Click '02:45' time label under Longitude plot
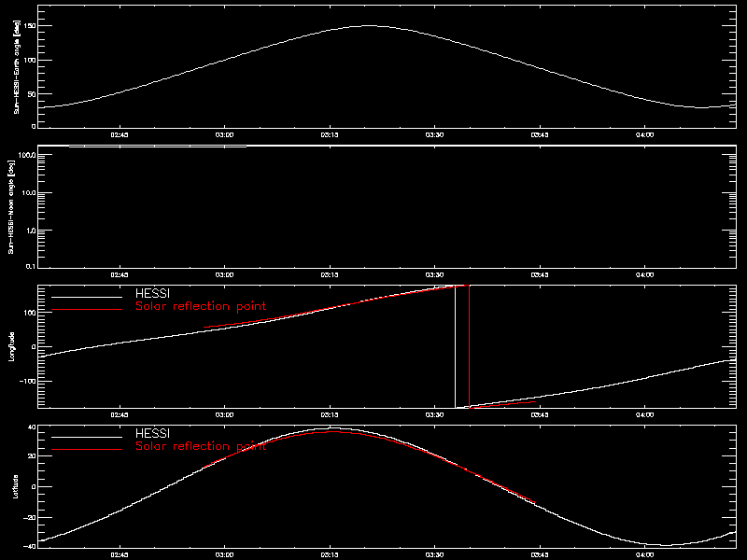This screenshot has height=560, width=747. click(120, 414)
